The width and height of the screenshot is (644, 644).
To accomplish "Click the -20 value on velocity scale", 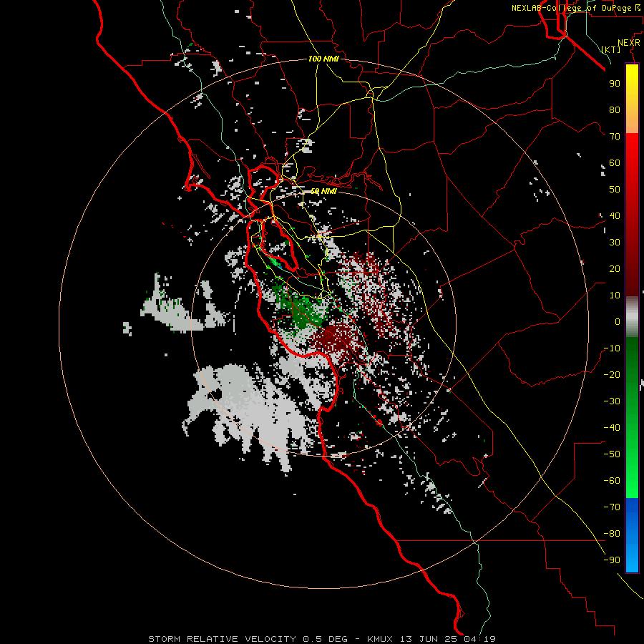I will click(x=612, y=374).
